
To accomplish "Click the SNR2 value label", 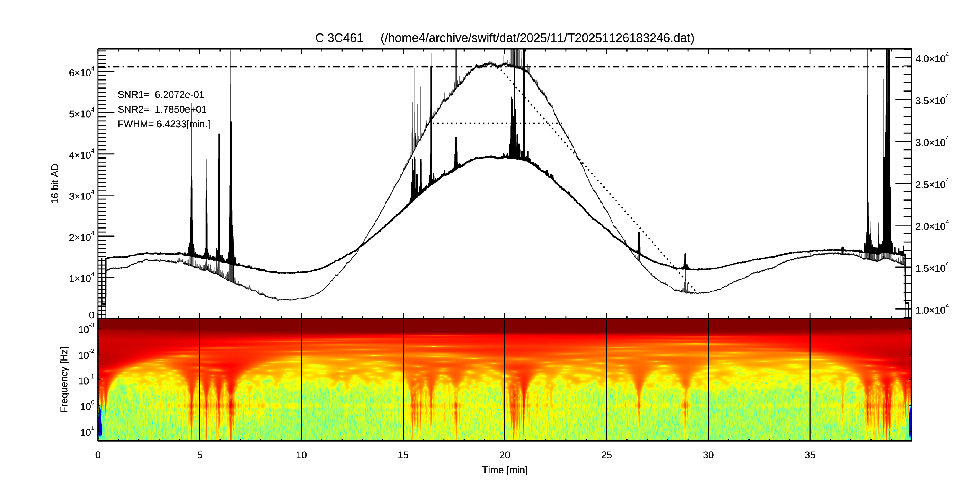I will [162, 110].
